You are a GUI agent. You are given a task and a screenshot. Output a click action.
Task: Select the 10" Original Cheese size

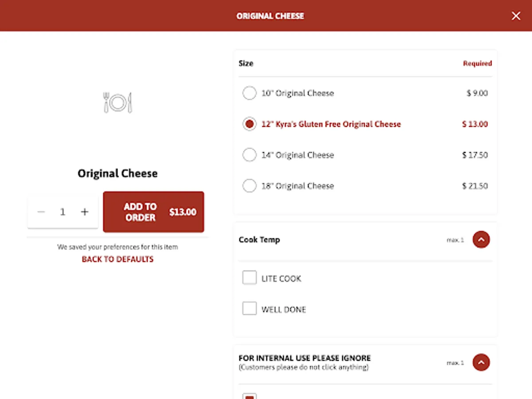point(250,93)
